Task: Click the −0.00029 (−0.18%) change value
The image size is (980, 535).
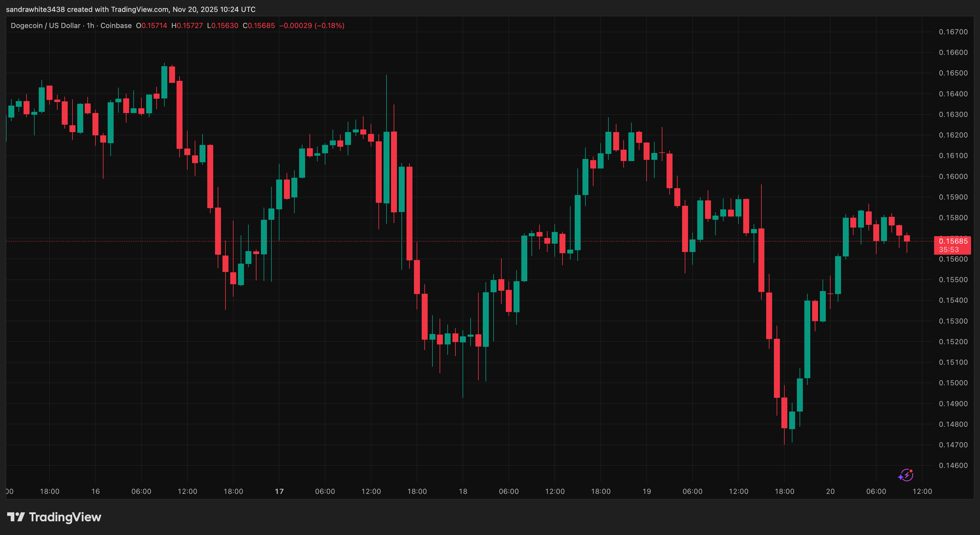Action: click(x=312, y=25)
